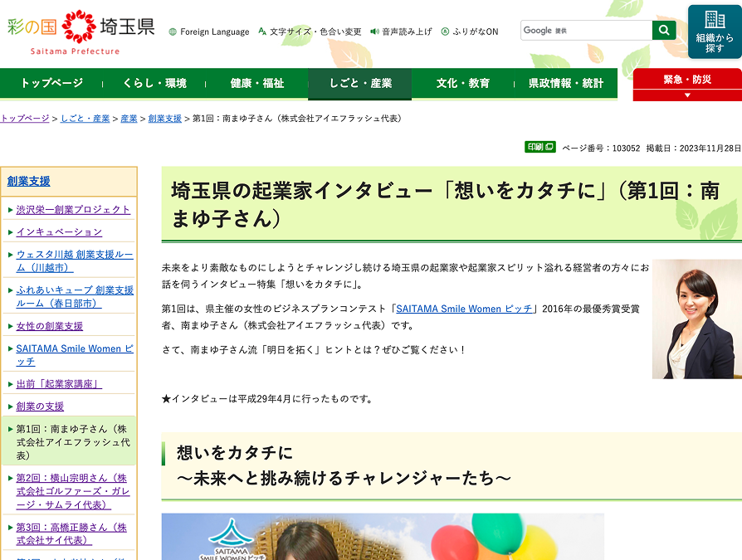Open the 県政情報・統計 menu
The image size is (742, 560).
[x=566, y=83]
